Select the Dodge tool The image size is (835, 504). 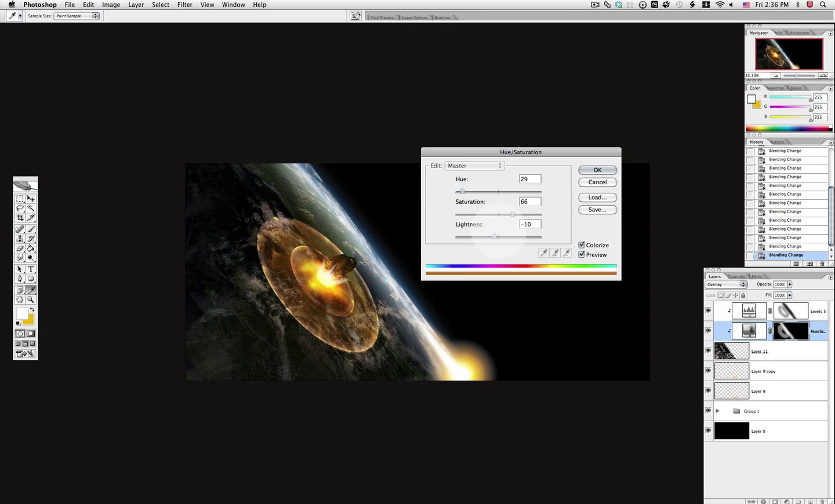(31, 257)
